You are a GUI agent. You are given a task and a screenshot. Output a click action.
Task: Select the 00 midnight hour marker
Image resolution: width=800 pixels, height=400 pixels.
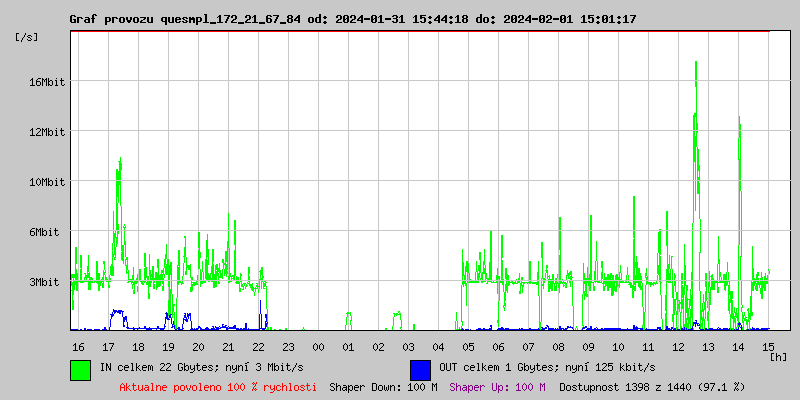click(318, 346)
